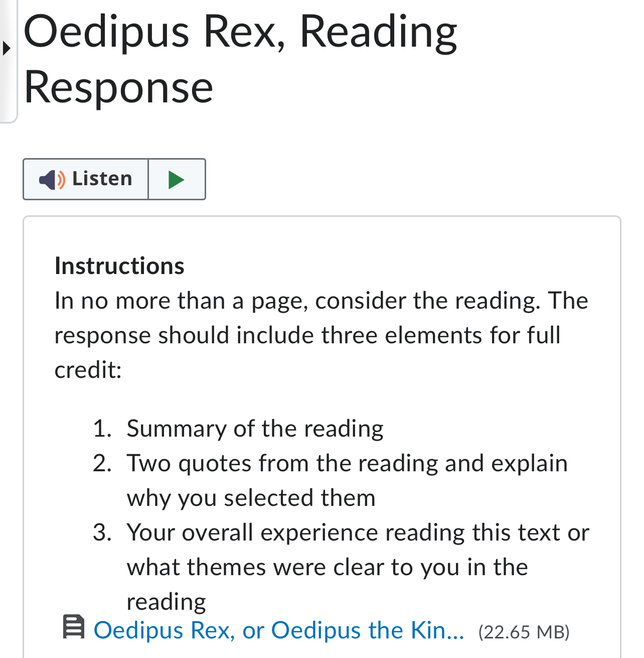644x658 pixels.
Task: Click the quotes requirement list item
Action: [x=347, y=480]
